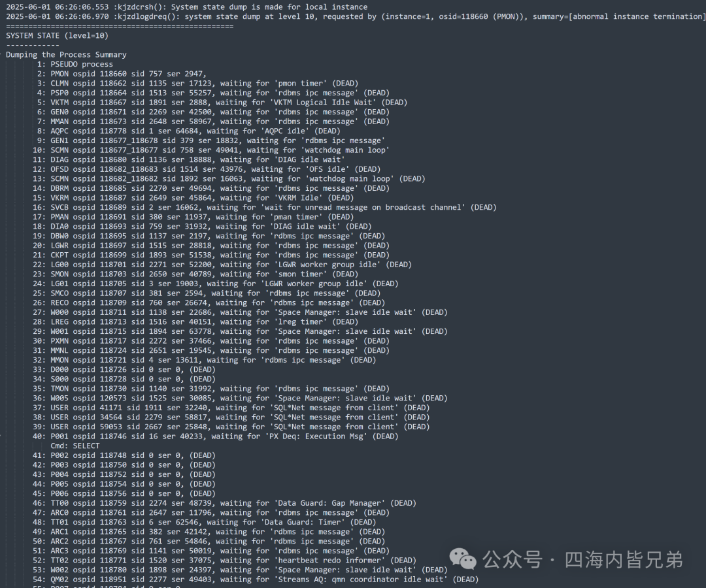Click the VKTM 'VKTM Logical Idle Wait' line
Image resolution: width=706 pixels, height=588 pixels.
coord(222,103)
